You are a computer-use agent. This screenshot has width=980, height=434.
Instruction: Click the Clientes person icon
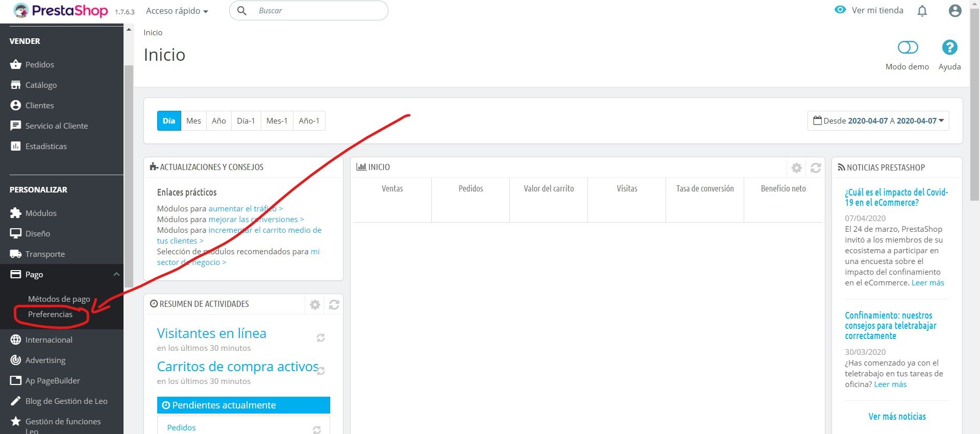[16, 105]
